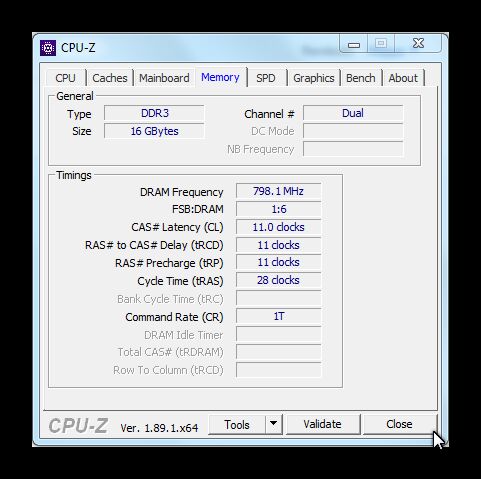Click the empty NB Frequency field
This screenshot has height=479, width=481.
353,149
